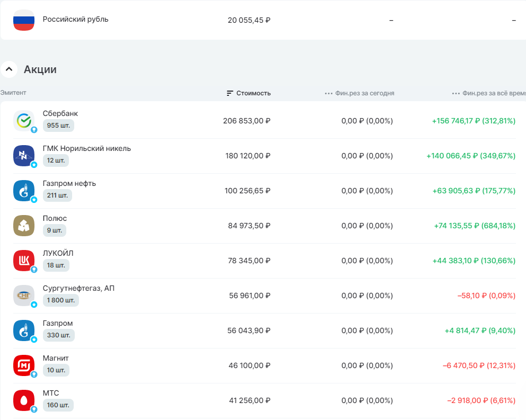Click the star badge on Газпром нефть logo
Image resolution: width=526 pixels, height=420 pixels.
[34, 200]
